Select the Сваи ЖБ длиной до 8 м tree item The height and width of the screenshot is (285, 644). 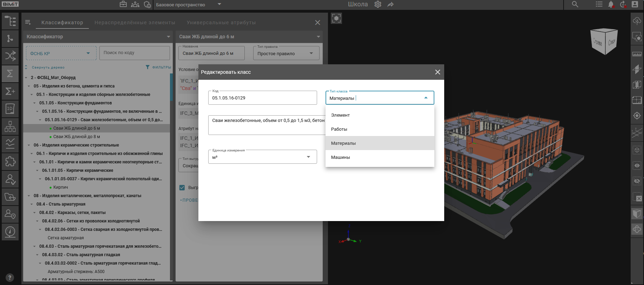(77, 137)
